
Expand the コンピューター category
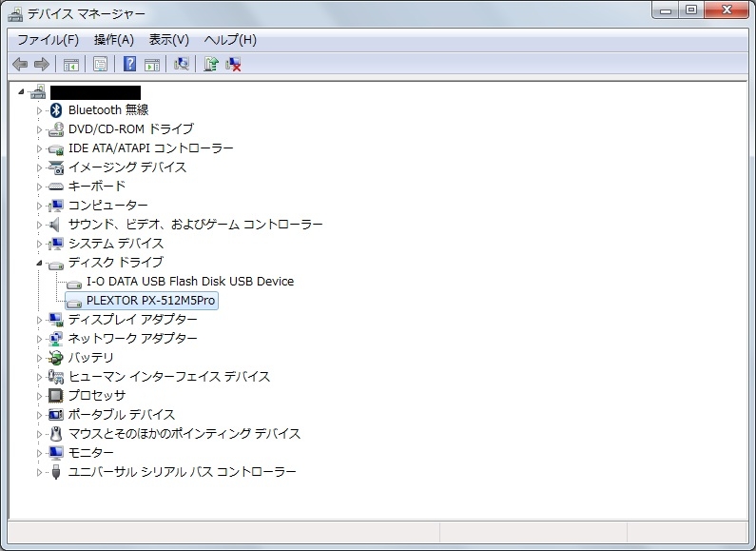coord(40,206)
